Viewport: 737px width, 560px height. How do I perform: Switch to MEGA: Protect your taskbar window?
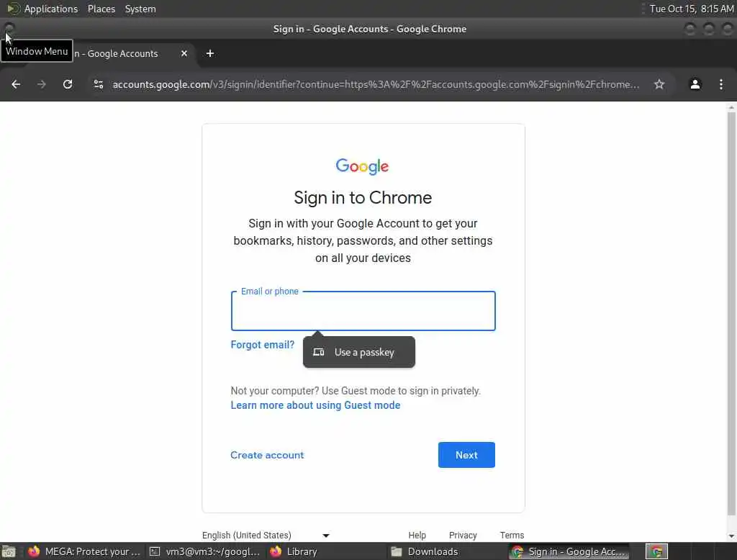pyautogui.click(x=83, y=551)
